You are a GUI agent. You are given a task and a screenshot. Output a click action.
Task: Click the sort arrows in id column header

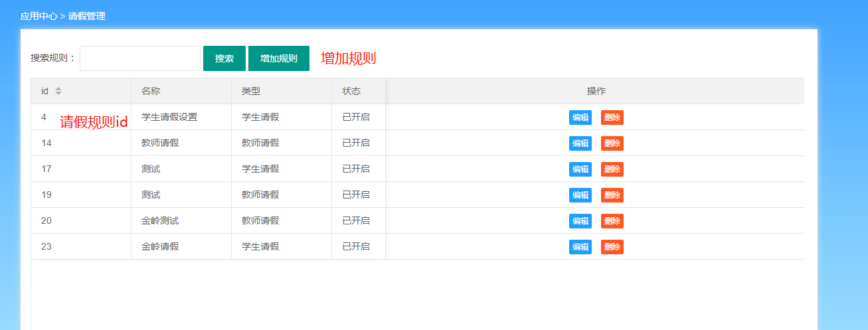[x=58, y=91]
